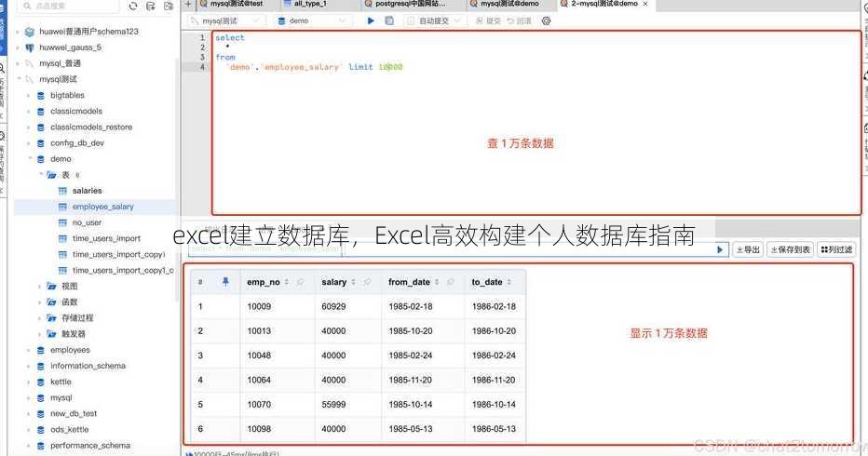Run the result filter query arrow
Screen dimensions: 868x456
[720, 249]
